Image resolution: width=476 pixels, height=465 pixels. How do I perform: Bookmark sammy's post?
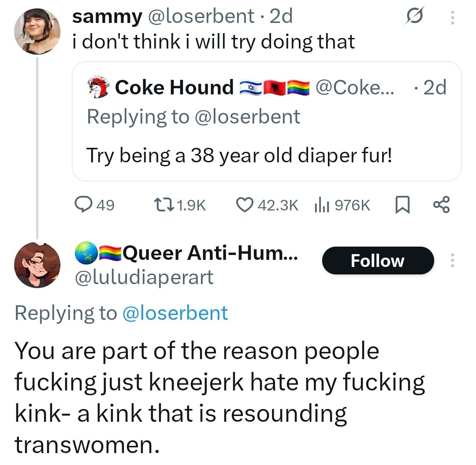click(402, 205)
